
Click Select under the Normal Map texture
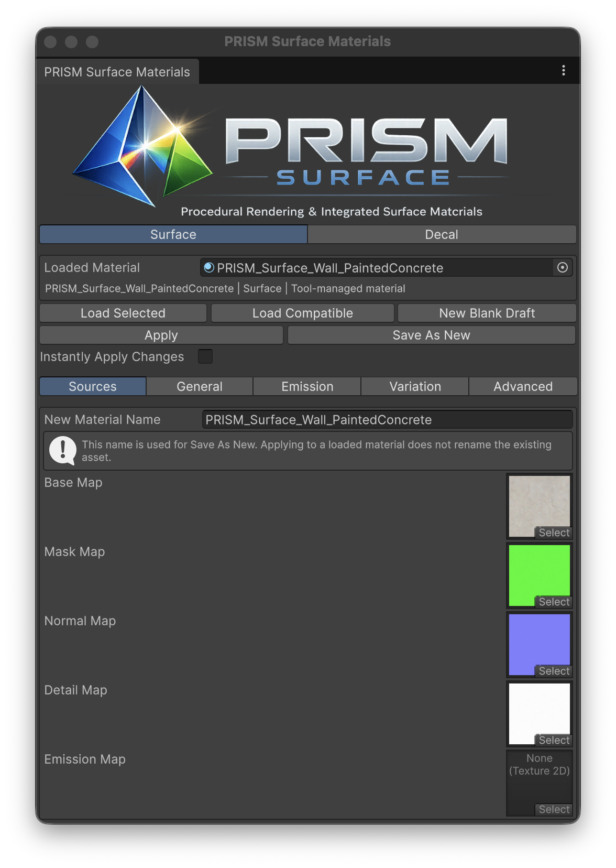pos(554,671)
